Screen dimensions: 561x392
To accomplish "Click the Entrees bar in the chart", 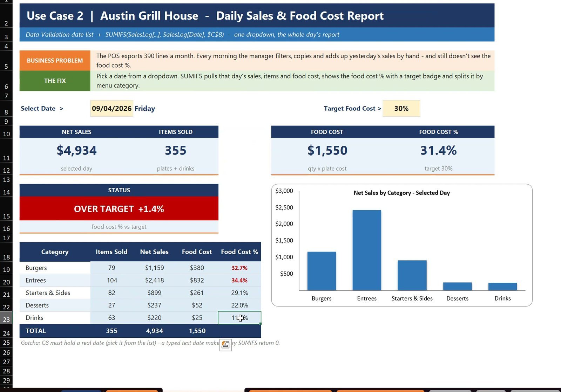I will (367, 250).
